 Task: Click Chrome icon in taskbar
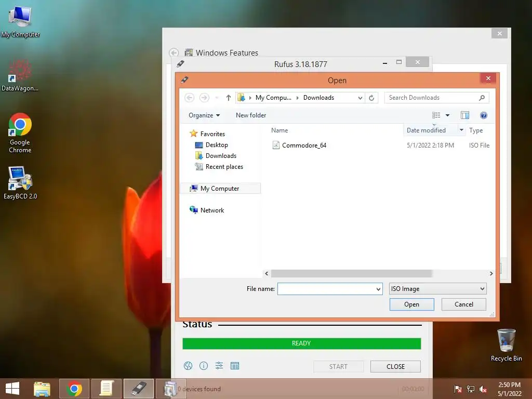74,389
